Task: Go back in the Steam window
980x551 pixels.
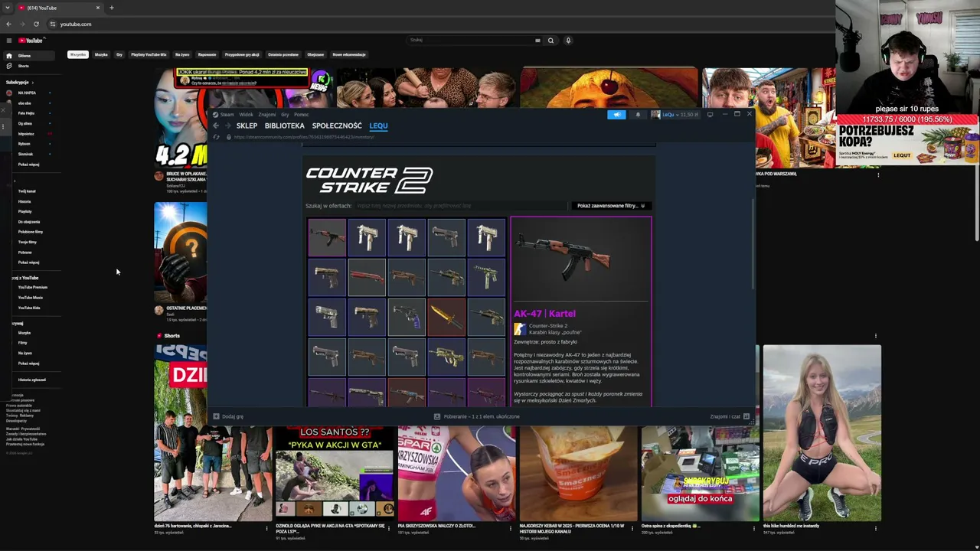Action: pos(216,126)
